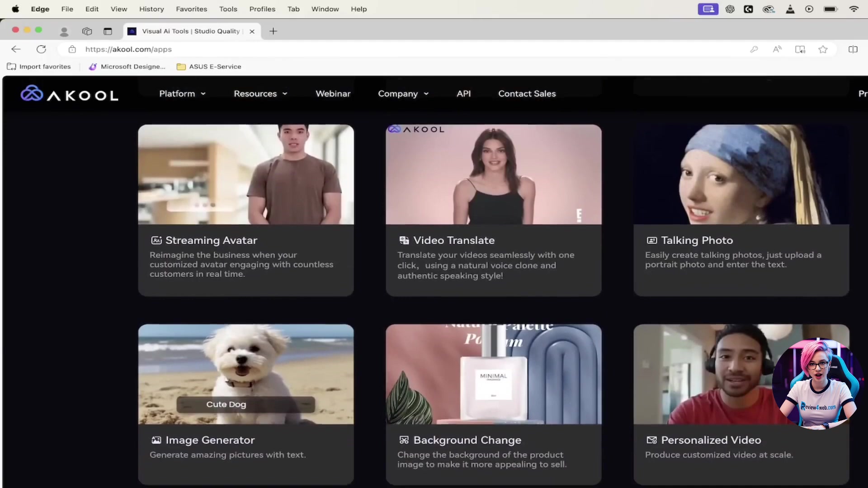Open the Microsoft Designer bookmark
This screenshot has width=868, height=488.
[x=127, y=66]
